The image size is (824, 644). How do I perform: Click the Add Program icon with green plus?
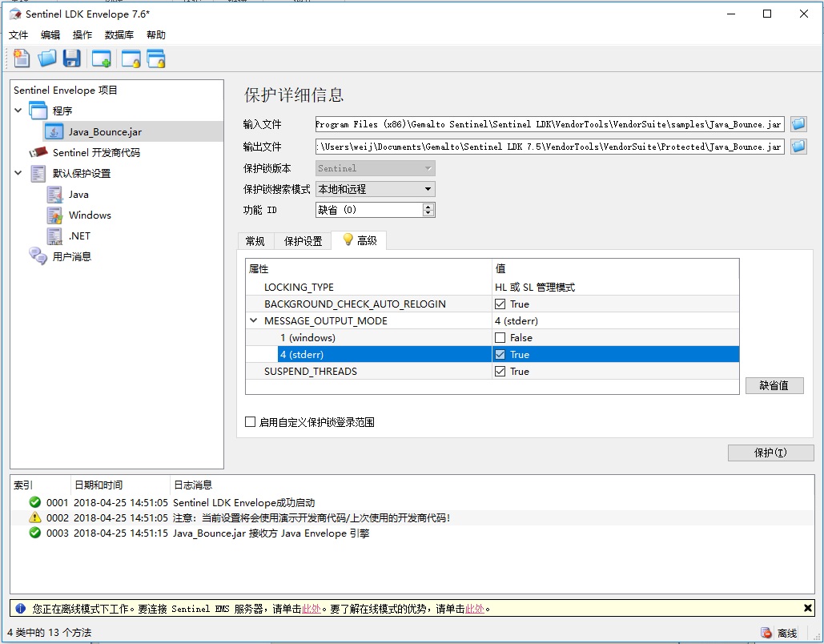(102, 58)
